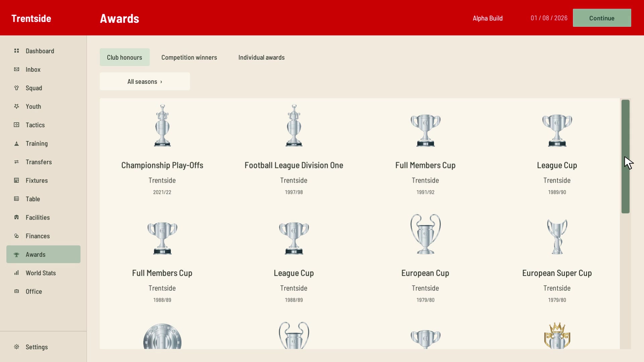The image size is (644, 362).
Task: Click the European Cup title text
Action: 425,273
